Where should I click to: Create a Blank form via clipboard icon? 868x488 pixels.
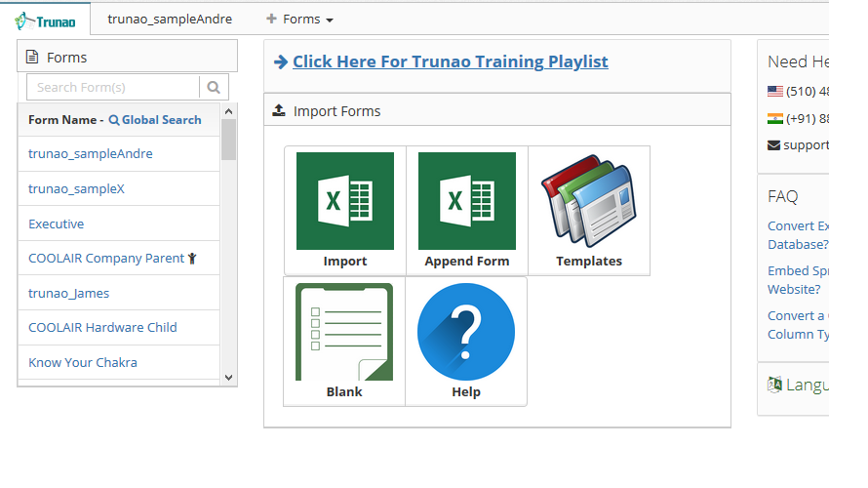pos(344,332)
